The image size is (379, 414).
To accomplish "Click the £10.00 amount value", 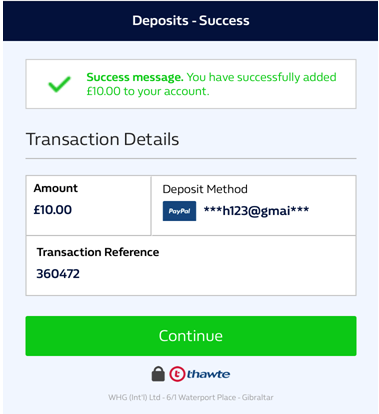I will click(53, 210).
